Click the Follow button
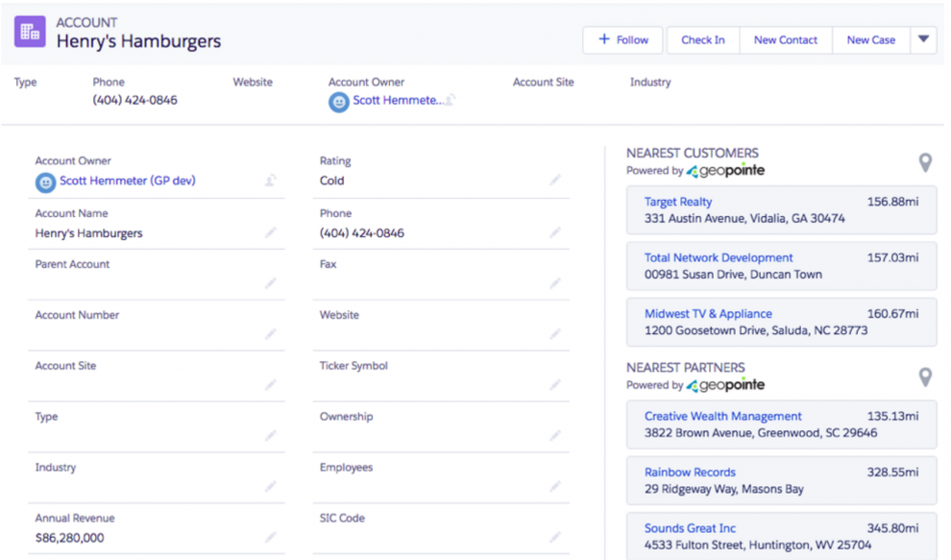Image resolution: width=951 pixels, height=560 pixels. (623, 40)
